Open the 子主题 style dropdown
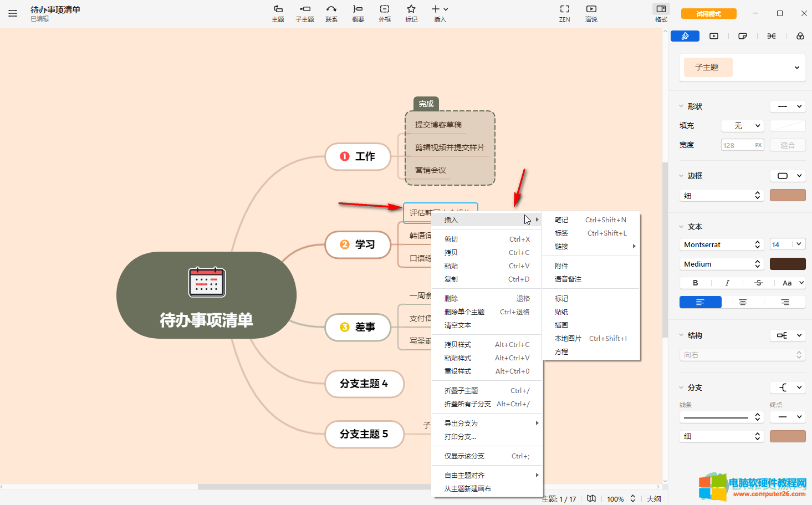Viewport: 812px width, 505px height. pos(743,68)
